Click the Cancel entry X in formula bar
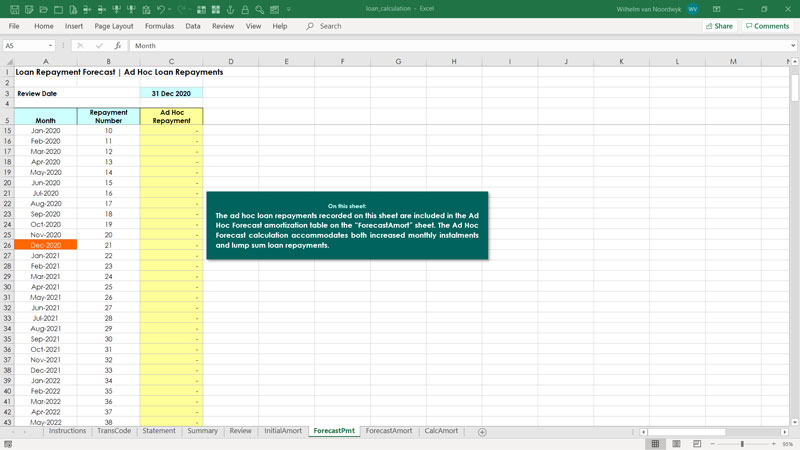This screenshot has height=450, width=800. pos(80,45)
